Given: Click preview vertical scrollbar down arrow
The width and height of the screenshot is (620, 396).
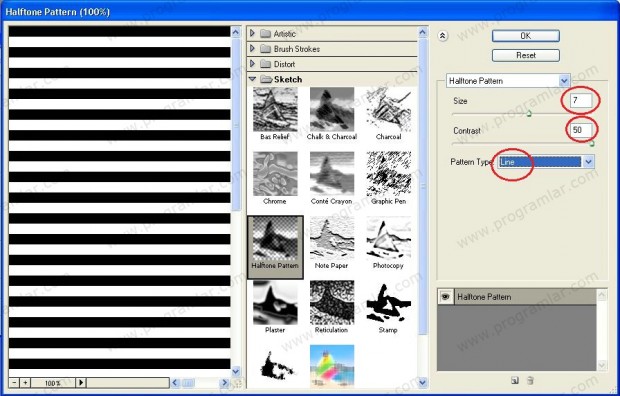Looking at the screenshot, I should (x=236, y=371).
